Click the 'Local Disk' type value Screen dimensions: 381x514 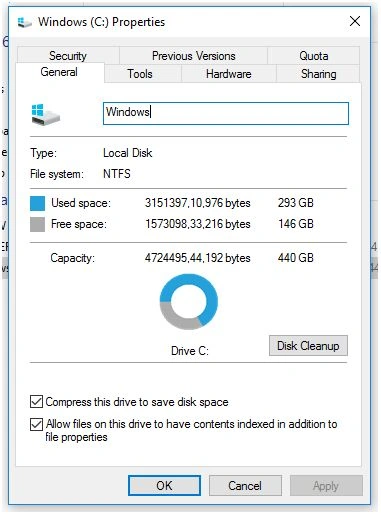(128, 153)
